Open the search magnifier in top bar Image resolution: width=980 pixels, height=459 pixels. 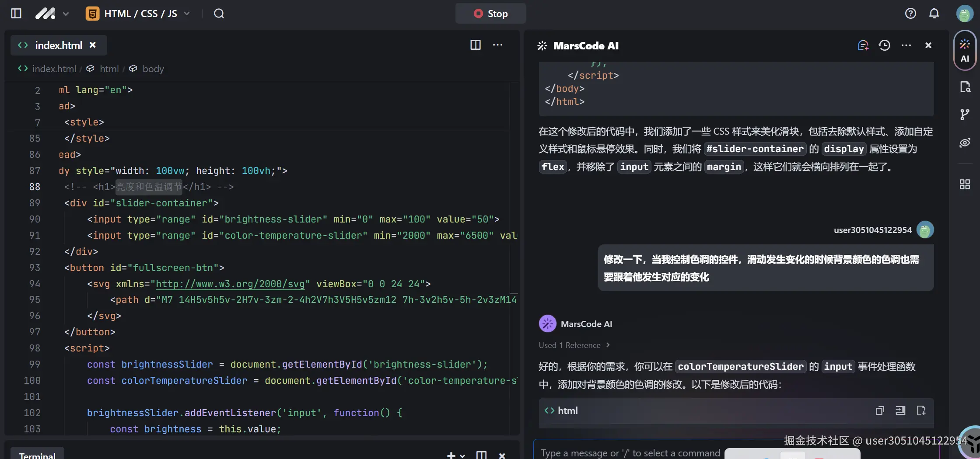tap(219, 14)
